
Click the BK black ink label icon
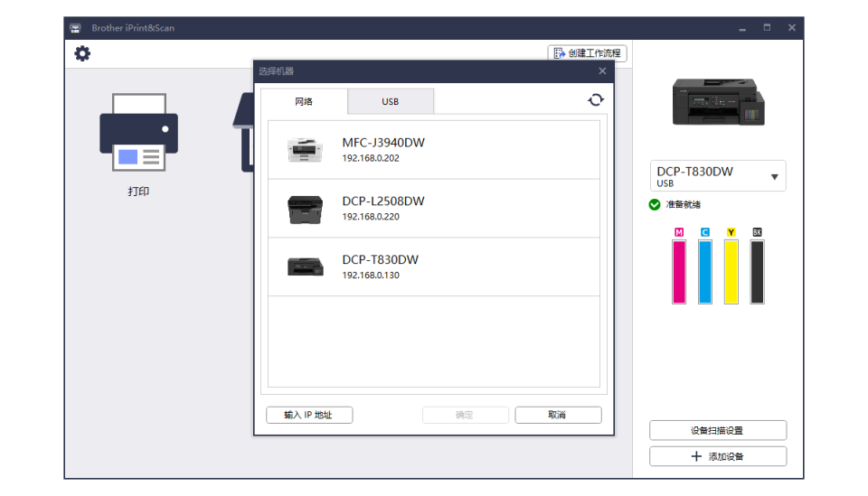758,232
